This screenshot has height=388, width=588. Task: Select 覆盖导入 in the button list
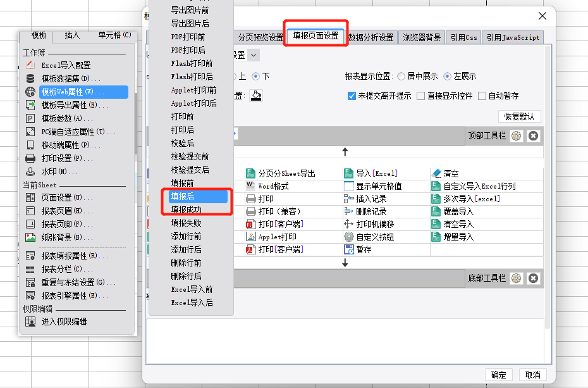point(458,211)
